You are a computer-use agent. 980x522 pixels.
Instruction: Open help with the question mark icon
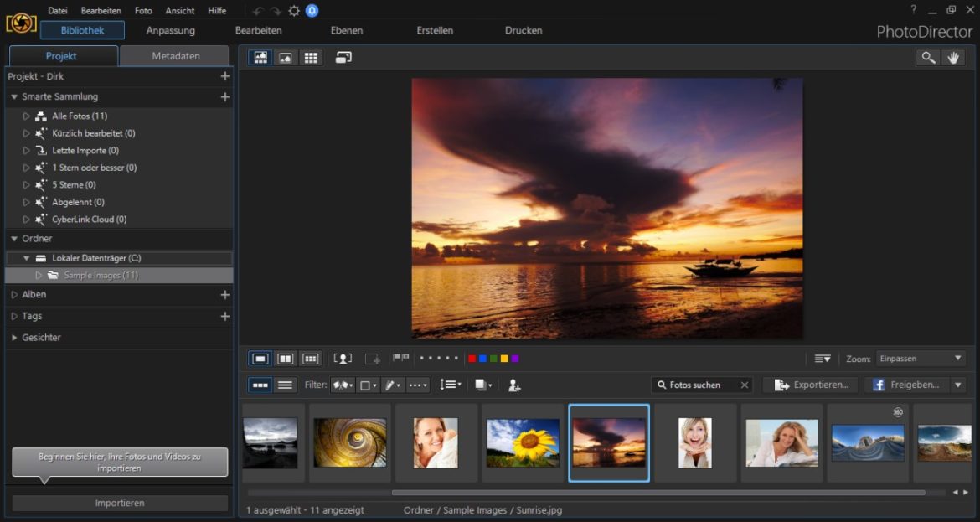click(913, 9)
